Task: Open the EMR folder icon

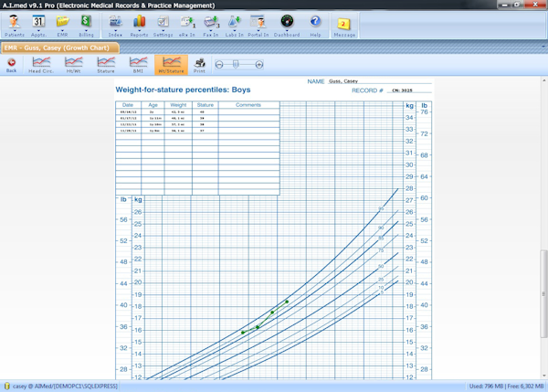Action: click(62, 26)
